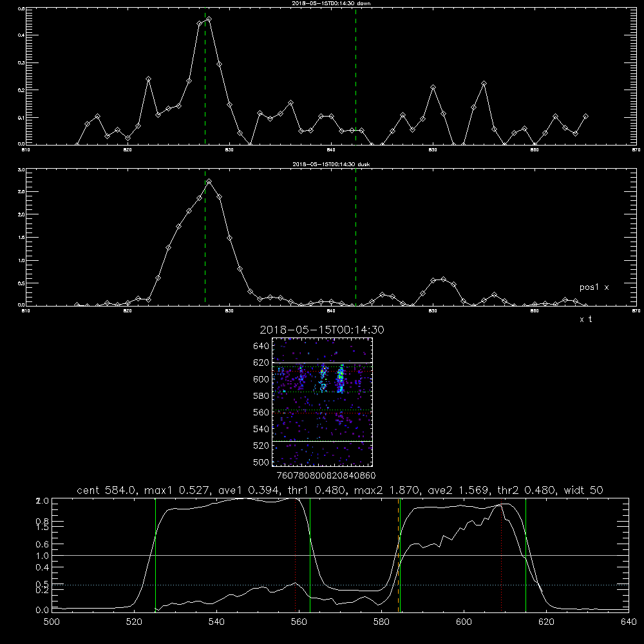Click the 640 y-axis label of heat map

[261, 346]
